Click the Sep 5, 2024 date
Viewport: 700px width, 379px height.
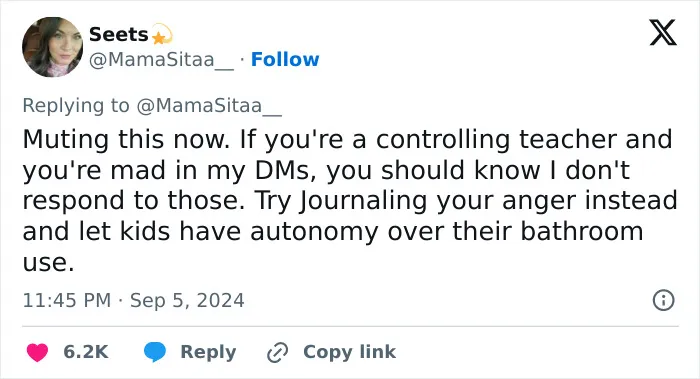click(x=187, y=300)
